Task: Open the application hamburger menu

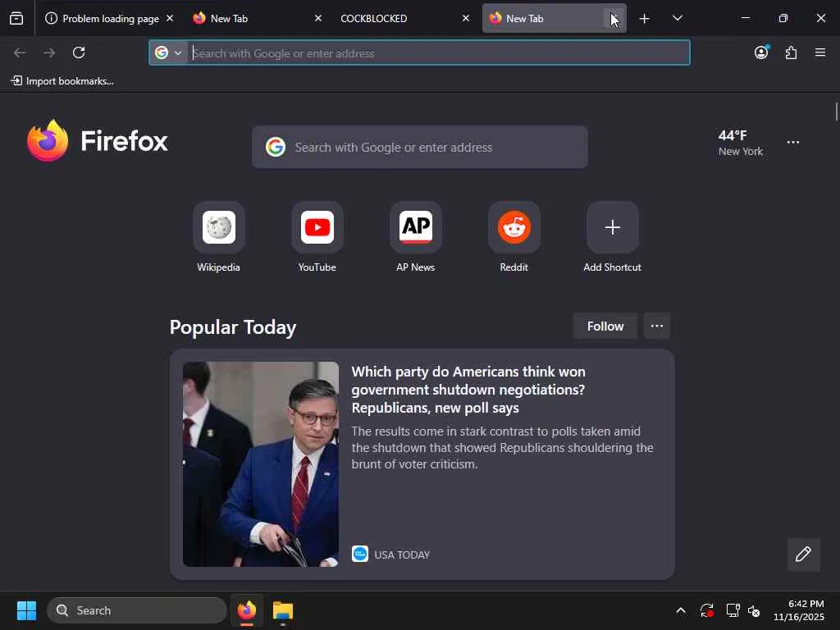Action: click(x=820, y=52)
